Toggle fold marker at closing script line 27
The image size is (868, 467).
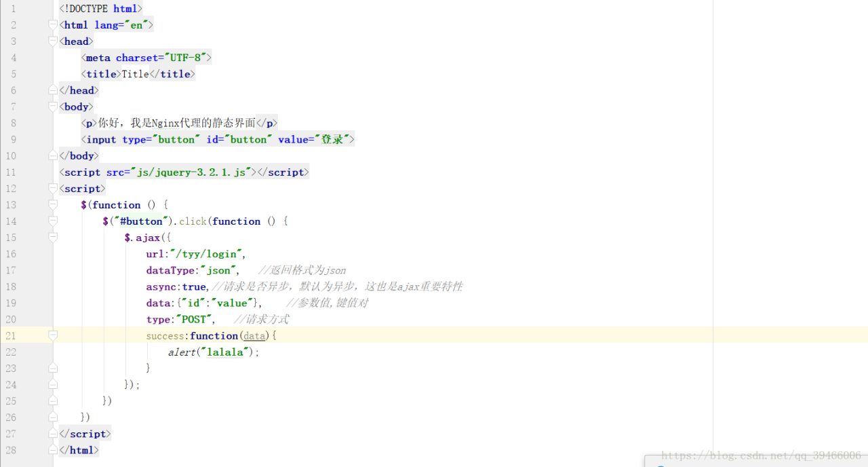(x=53, y=434)
